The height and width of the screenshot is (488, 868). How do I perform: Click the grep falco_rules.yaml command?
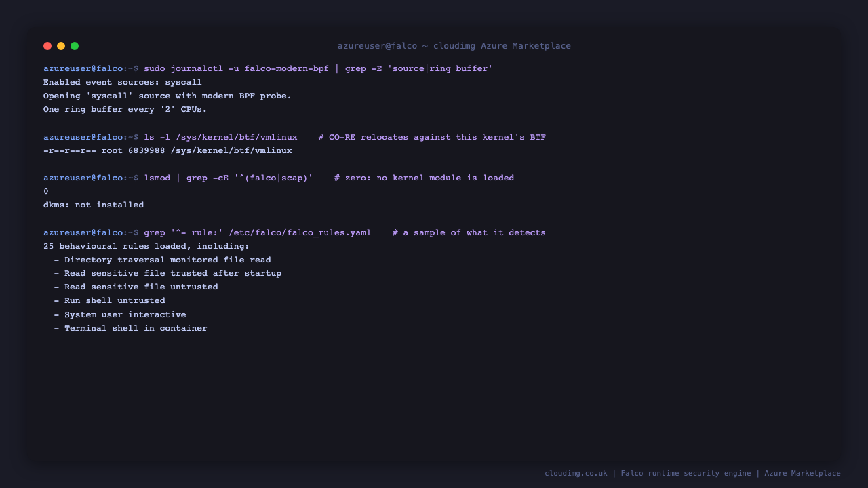coord(258,233)
